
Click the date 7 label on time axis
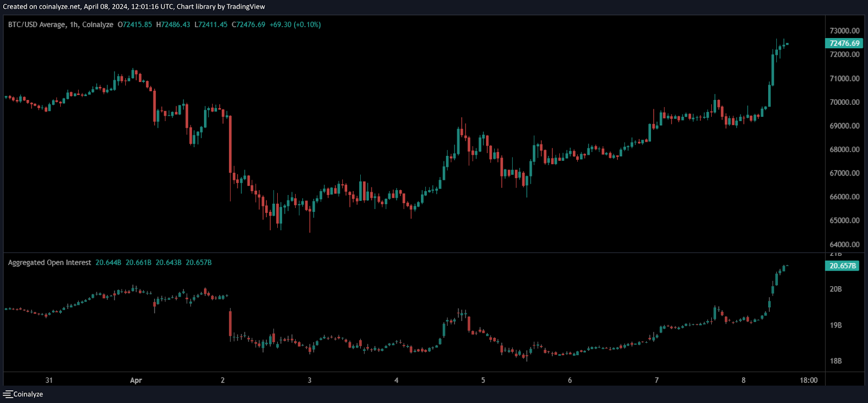(656, 380)
